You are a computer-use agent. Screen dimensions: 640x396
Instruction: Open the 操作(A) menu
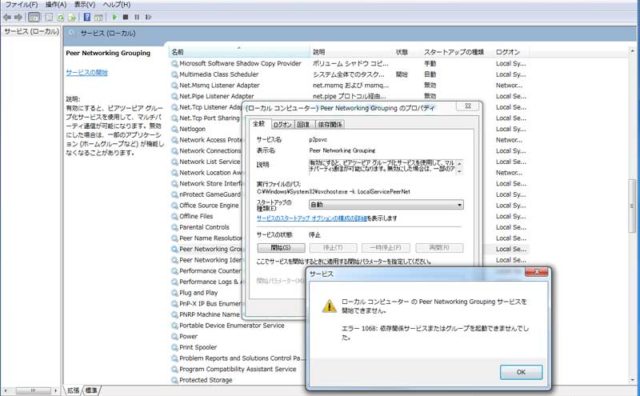[56, 4]
